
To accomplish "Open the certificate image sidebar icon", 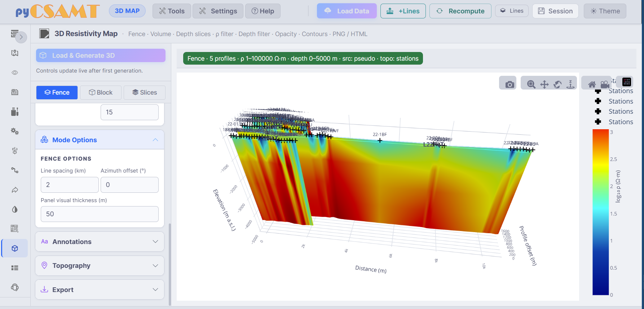I will point(15,92).
